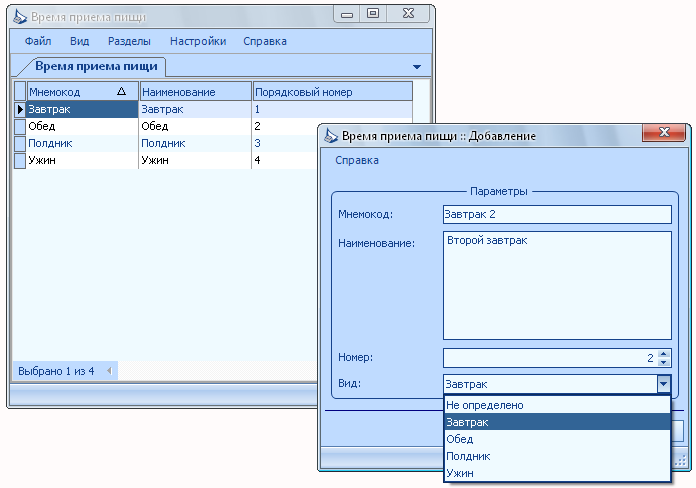The image size is (696, 488).
Task: Click Наименование cell Полдник in table
Action: 195,143
